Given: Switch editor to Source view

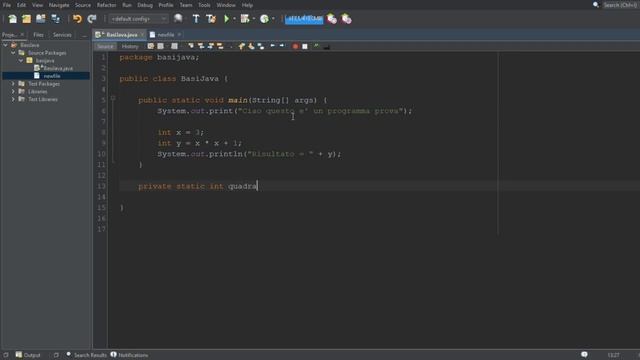Looking at the screenshot, I should click(105, 47).
